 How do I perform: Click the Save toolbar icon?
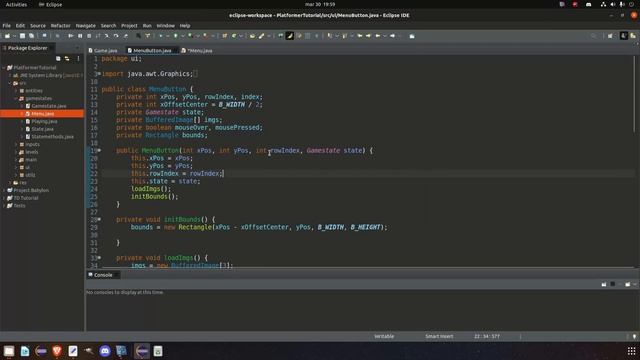click(x=22, y=36)
